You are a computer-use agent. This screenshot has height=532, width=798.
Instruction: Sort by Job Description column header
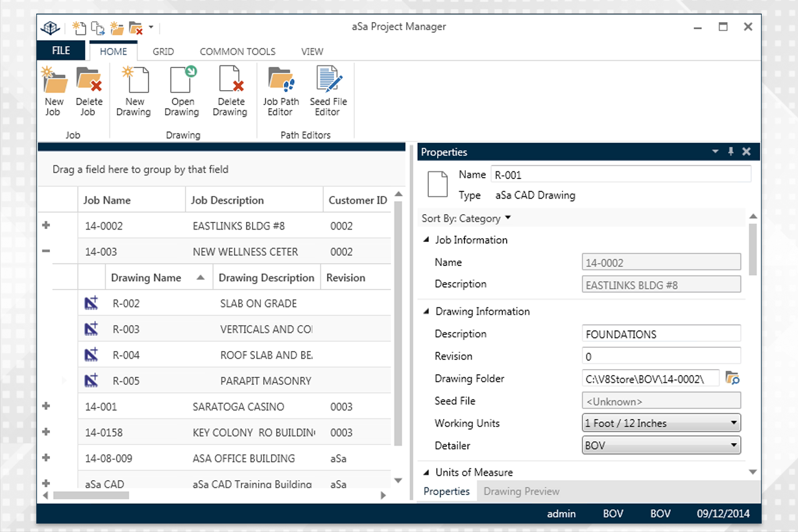[x=254, y=200]
